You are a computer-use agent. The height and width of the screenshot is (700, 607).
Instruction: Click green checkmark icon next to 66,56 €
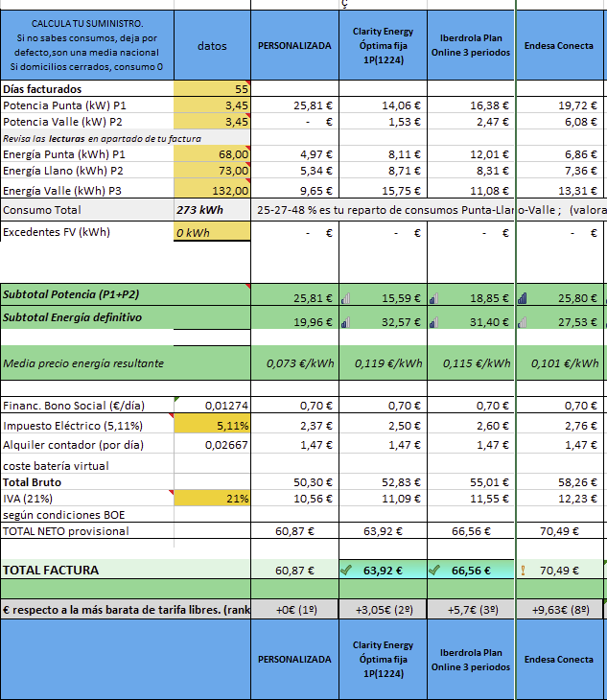433,570
